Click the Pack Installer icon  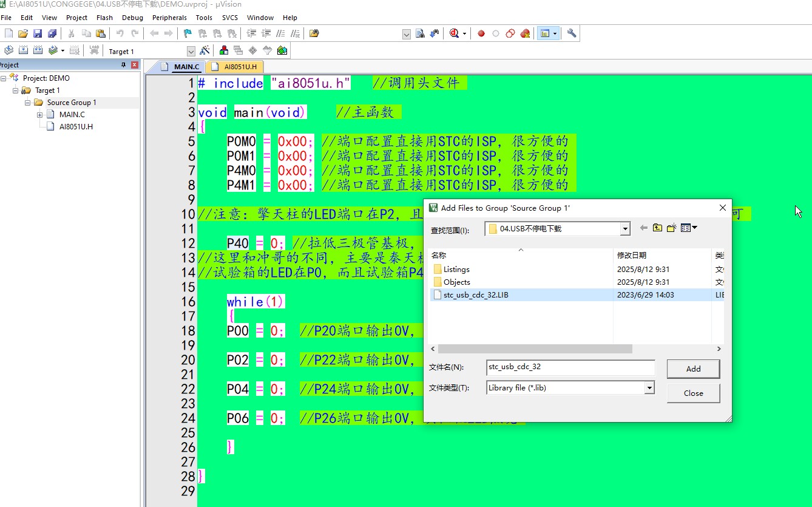tap(282, 50)
